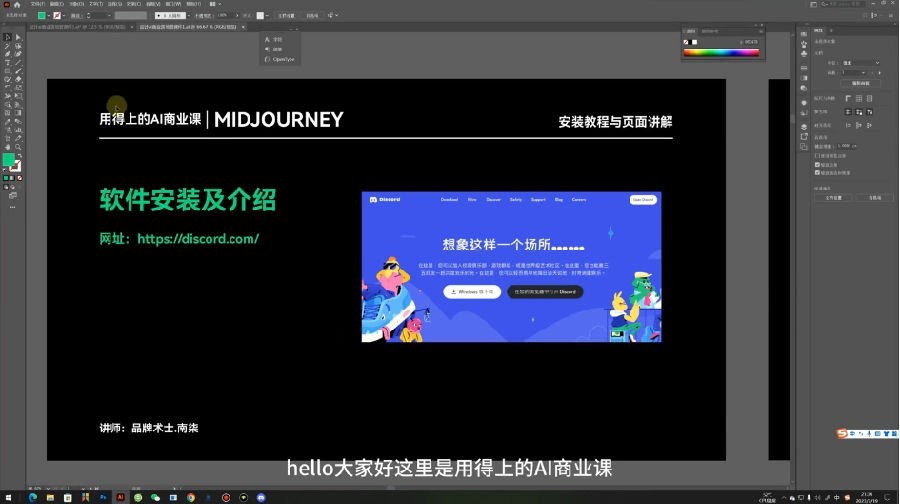The width and height of the screenshot is (900, 504).
Task: Click 编辑画板 button in Properties
Action: click(860, 83)
